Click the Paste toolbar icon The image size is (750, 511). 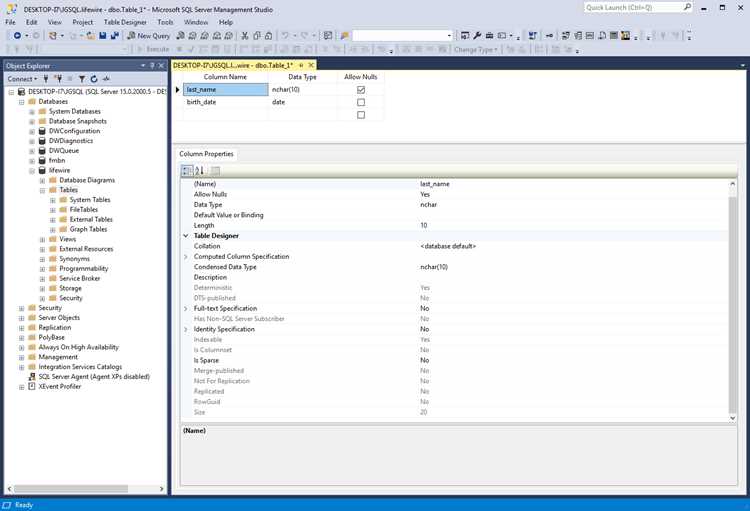point(269,35)
